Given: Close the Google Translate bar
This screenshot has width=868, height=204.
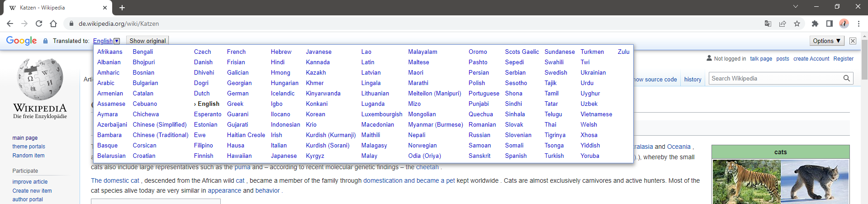Looking at the screenshot, I should coord(853,41).
